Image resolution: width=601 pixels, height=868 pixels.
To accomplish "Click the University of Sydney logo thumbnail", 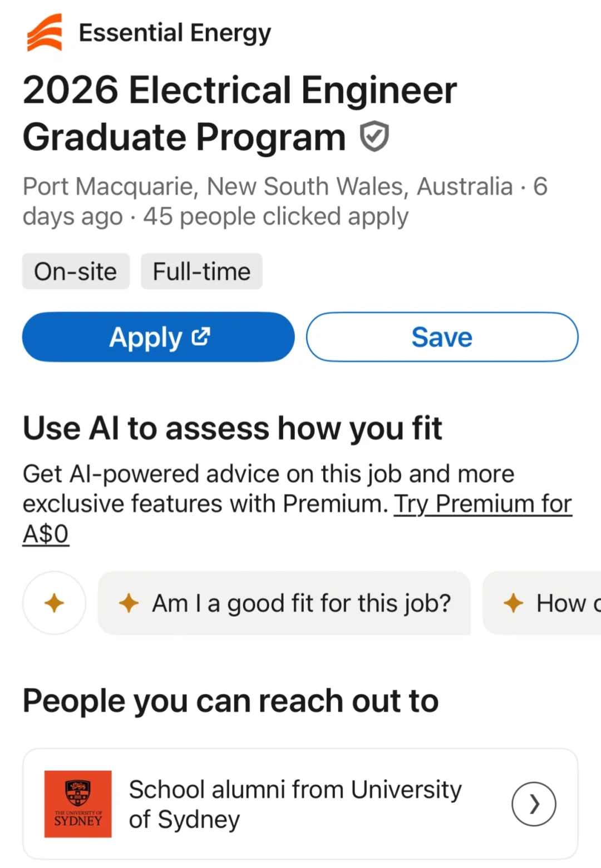I will 78,803.
